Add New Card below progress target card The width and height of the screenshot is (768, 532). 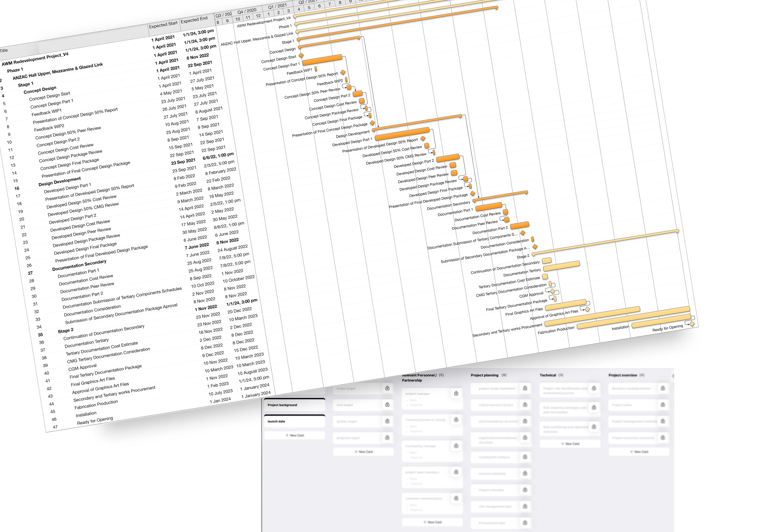pyautogui.click(x=363, y=452)
